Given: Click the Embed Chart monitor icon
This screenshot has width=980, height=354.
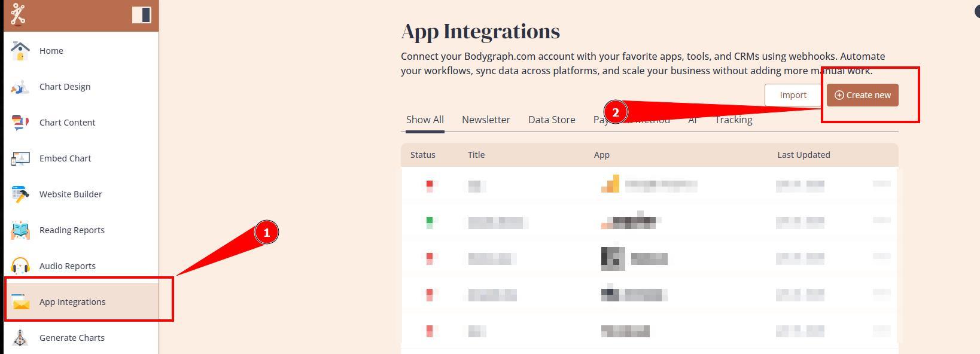Looking at the screenshot, I should (x=20, y=158).
